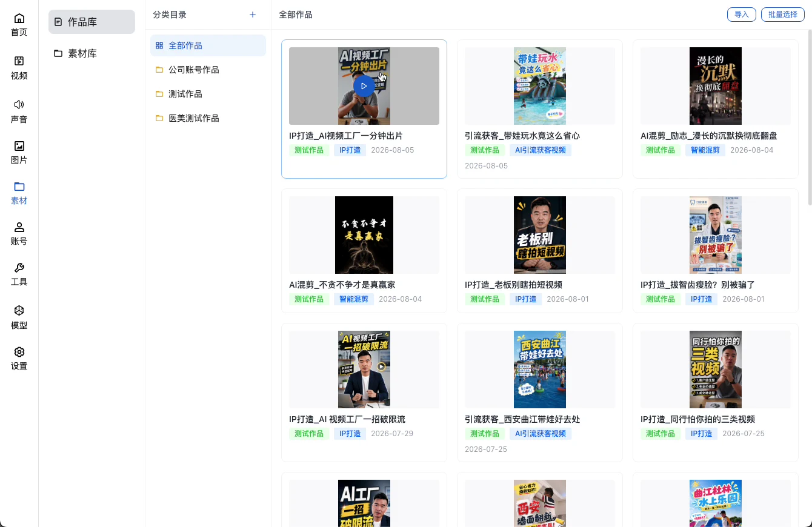Open the 首页 home icon in sidebar

pos(19,18)
